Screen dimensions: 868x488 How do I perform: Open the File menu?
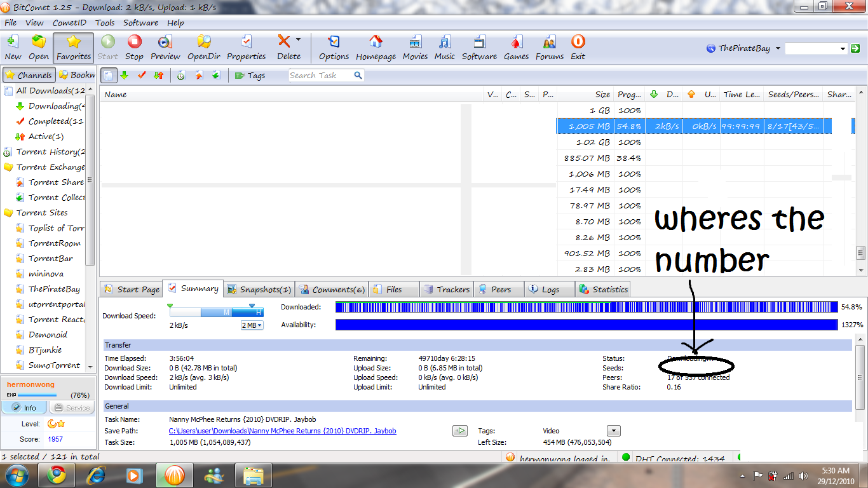pyautogui.click(x=10, y=22)
